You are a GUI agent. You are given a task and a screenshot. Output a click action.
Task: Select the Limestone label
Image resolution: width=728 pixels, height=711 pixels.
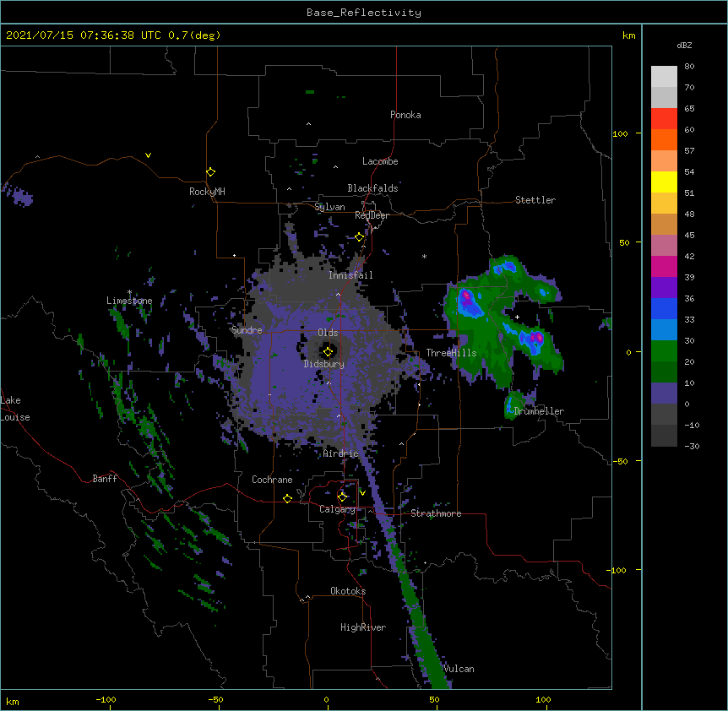(129, 301)
